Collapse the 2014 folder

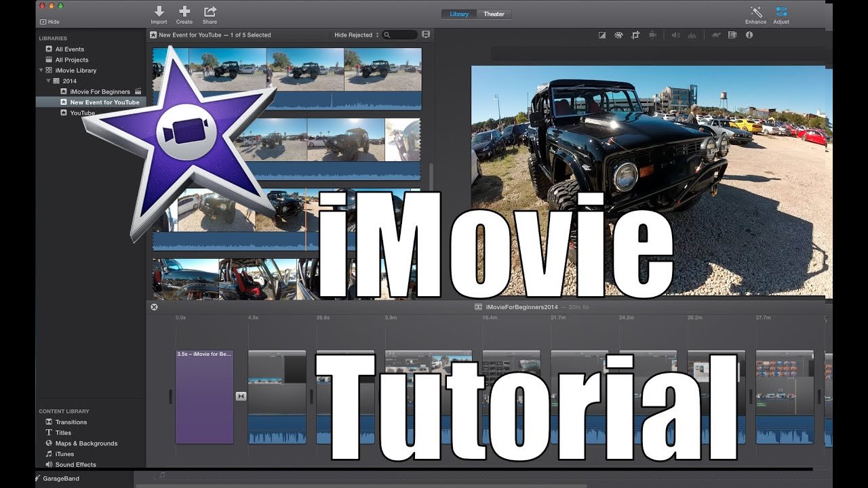(48, 81)
